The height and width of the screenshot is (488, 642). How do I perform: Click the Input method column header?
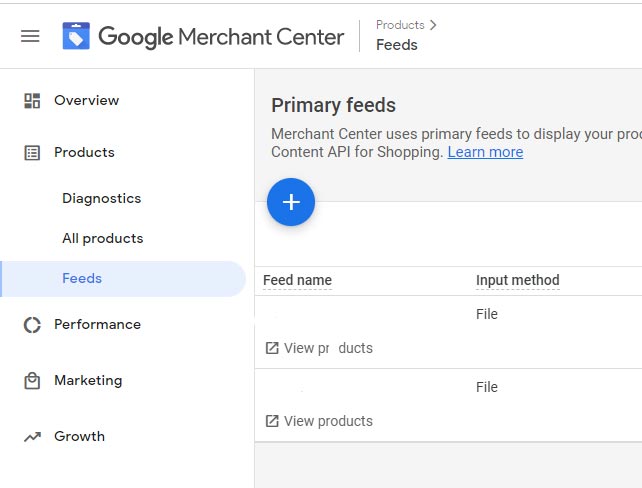pyautogui.click(x=518, y=280)
